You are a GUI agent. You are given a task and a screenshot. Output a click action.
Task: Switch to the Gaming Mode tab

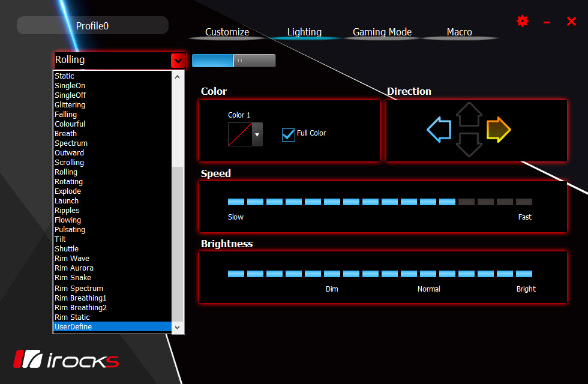pos(382,32)
